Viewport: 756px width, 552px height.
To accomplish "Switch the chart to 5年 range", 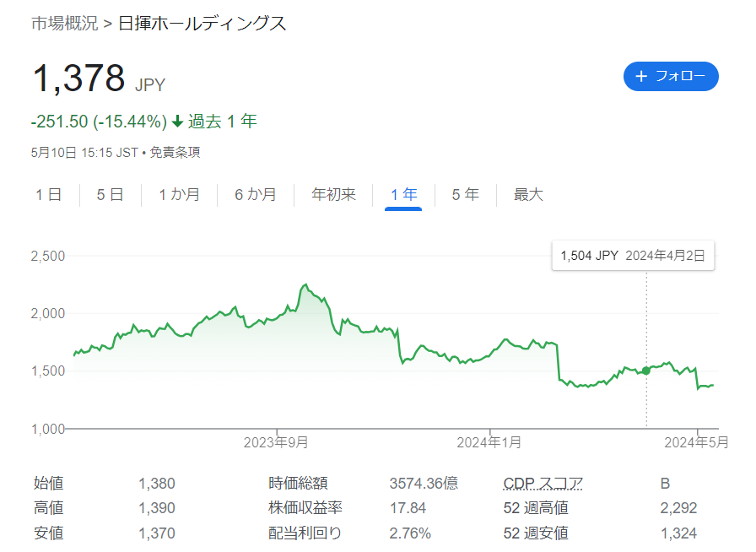I will pos(465,194).
